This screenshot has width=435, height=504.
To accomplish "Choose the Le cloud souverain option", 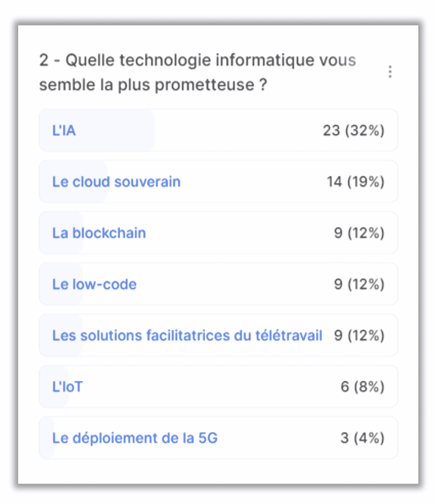I will (x=218, y=182).
